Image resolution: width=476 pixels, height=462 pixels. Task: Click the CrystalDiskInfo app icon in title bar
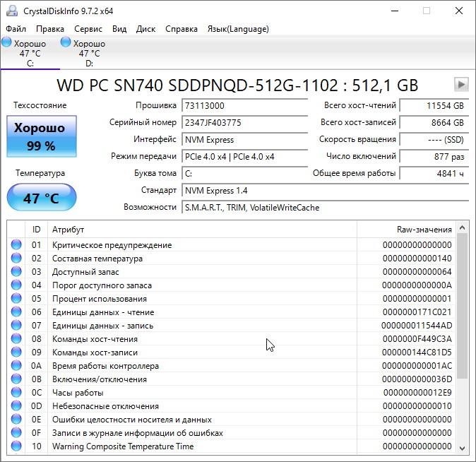click(12, 11)
